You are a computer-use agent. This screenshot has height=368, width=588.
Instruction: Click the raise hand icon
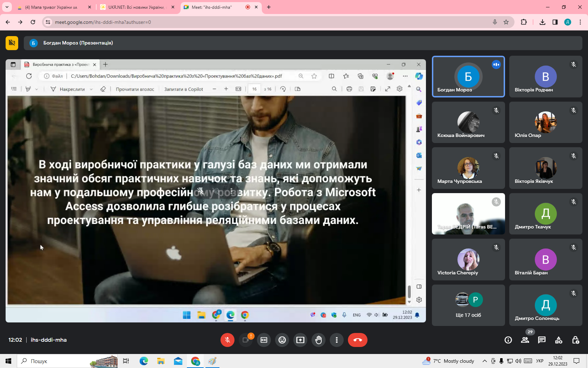coord(318,340)
